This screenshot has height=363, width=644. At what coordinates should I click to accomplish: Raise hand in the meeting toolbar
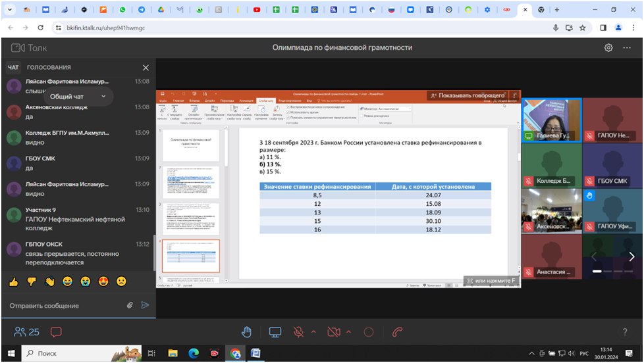[x=246, y=332]
